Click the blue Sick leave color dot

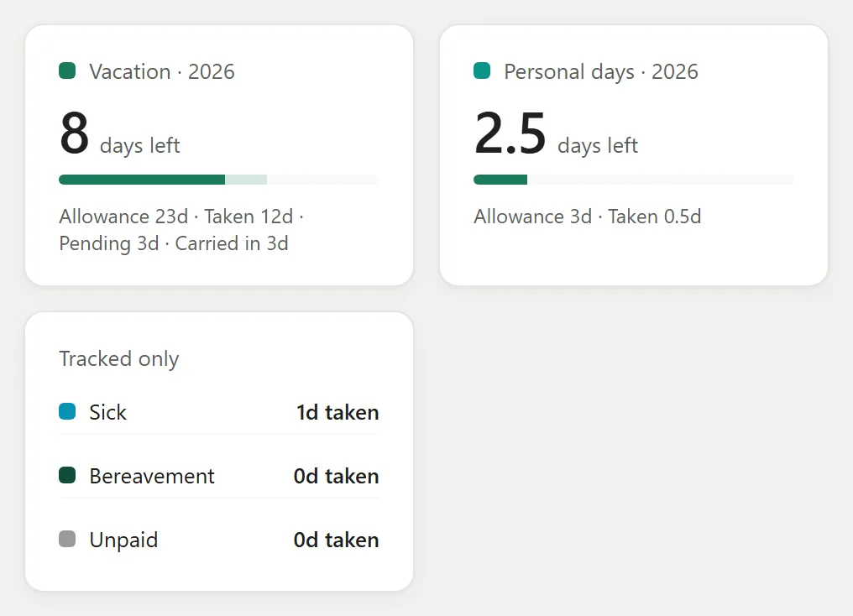click(67, 411)
